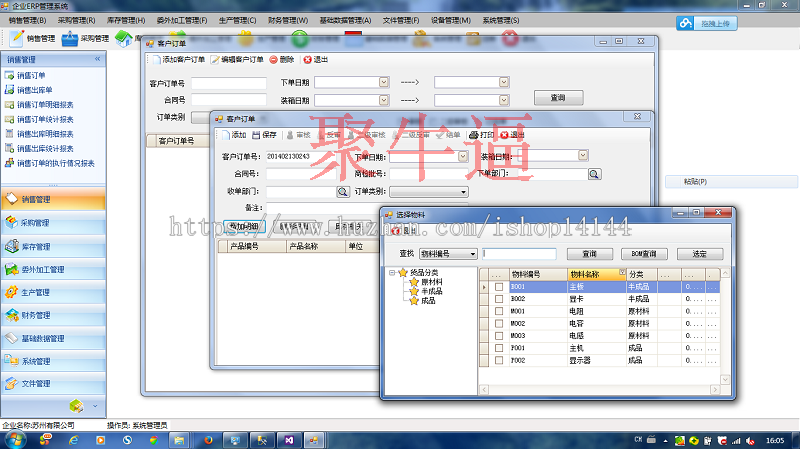
Task: Tick checkbox for material B002 row
Action: pos(499,299)
